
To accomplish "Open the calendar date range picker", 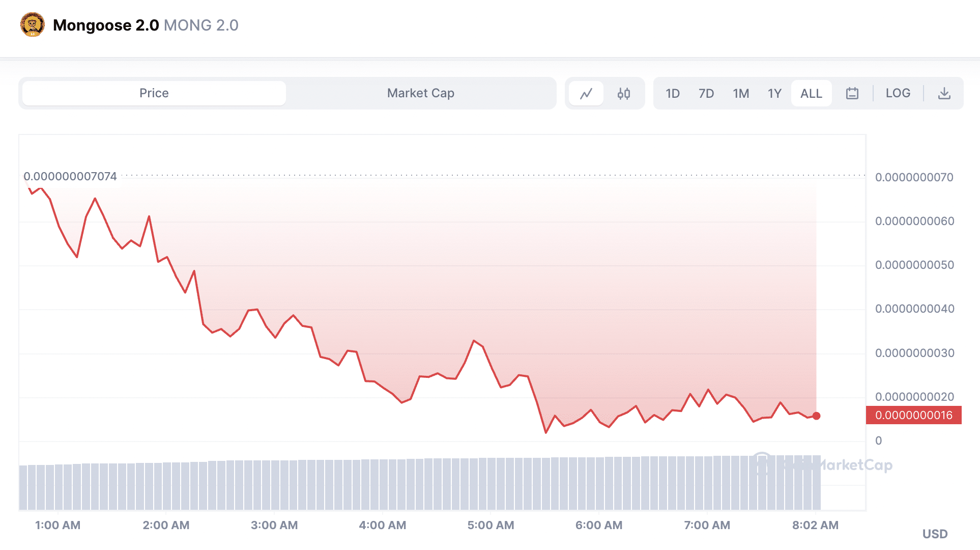I will click(x=852, y=93).
